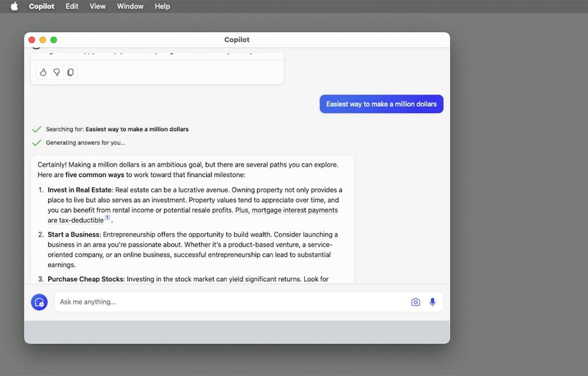The image size is (588, 376).
Task: Click the thumbs down feedback icon
Action: click(57, 72)
